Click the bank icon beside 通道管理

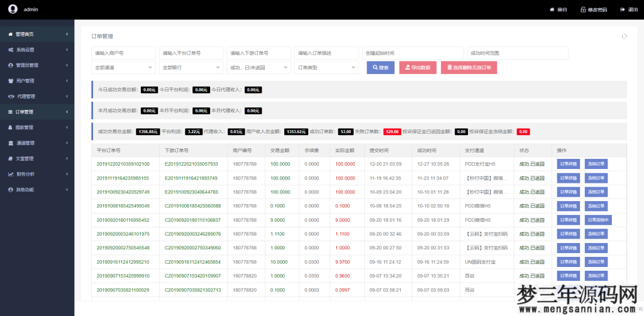(11, 143)
